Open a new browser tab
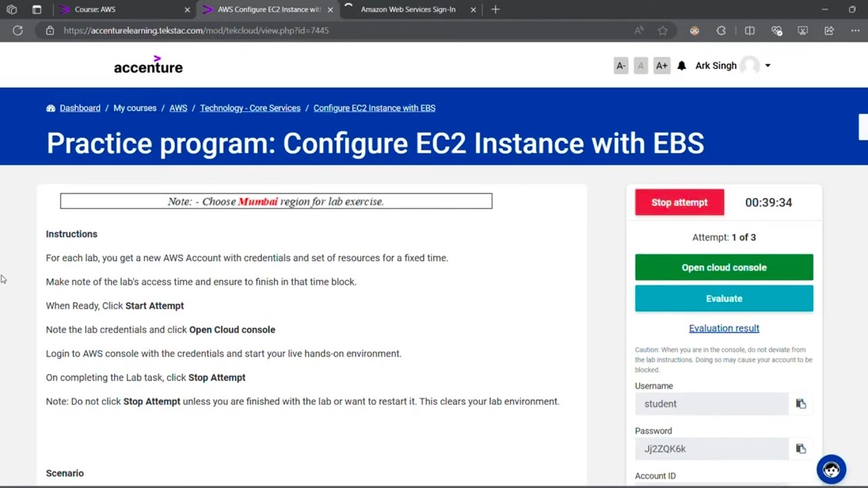The image size is (868, 488). point(495,9)
